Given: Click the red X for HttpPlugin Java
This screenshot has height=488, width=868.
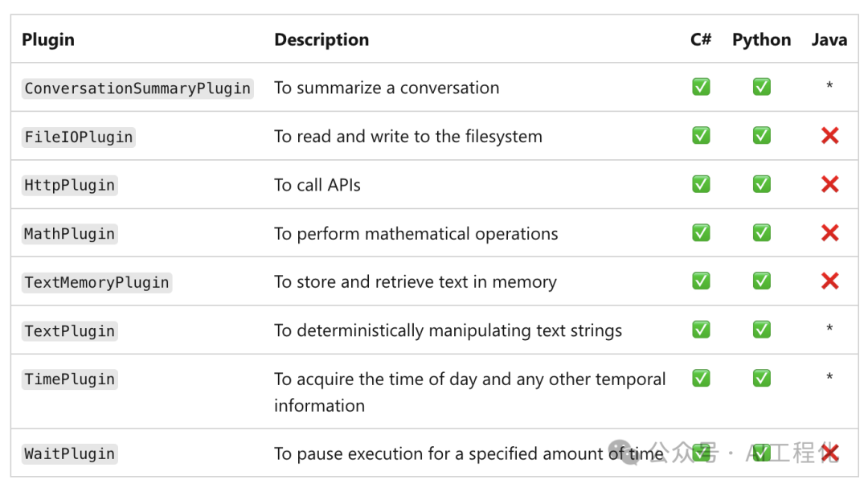Looking at the screenshot, I should pos(829,184).
